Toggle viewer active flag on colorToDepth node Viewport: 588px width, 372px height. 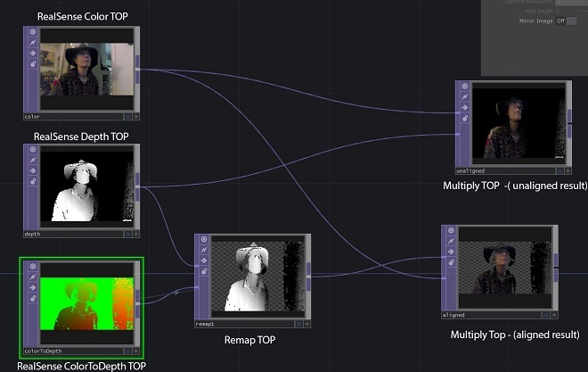(33, 267)
